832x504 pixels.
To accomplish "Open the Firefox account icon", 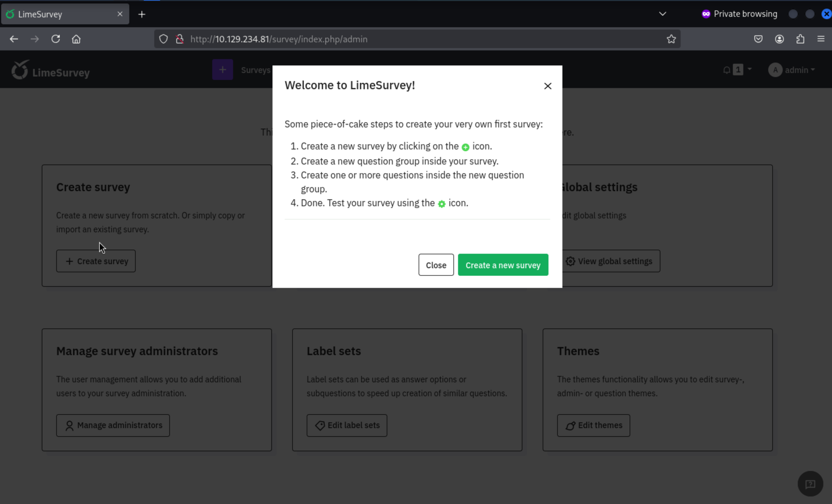I will pyautogui.click(x=779, y=39).
